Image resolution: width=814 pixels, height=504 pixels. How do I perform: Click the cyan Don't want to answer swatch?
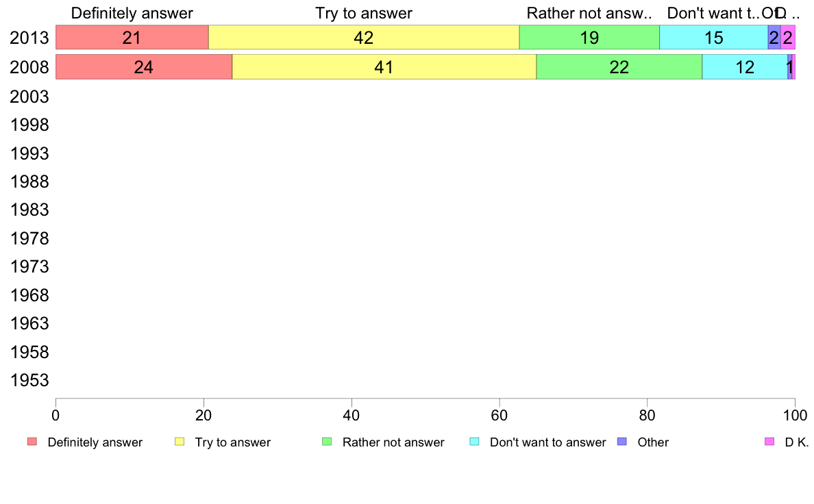[474, 442]
